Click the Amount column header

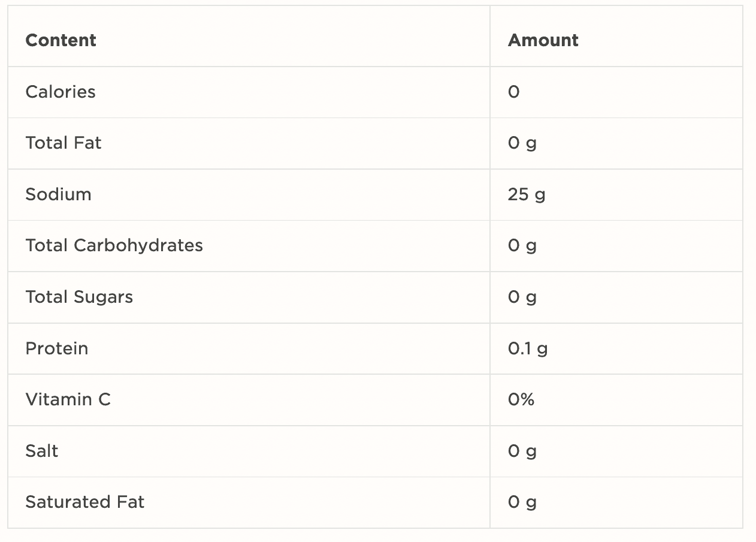[543, 40]
